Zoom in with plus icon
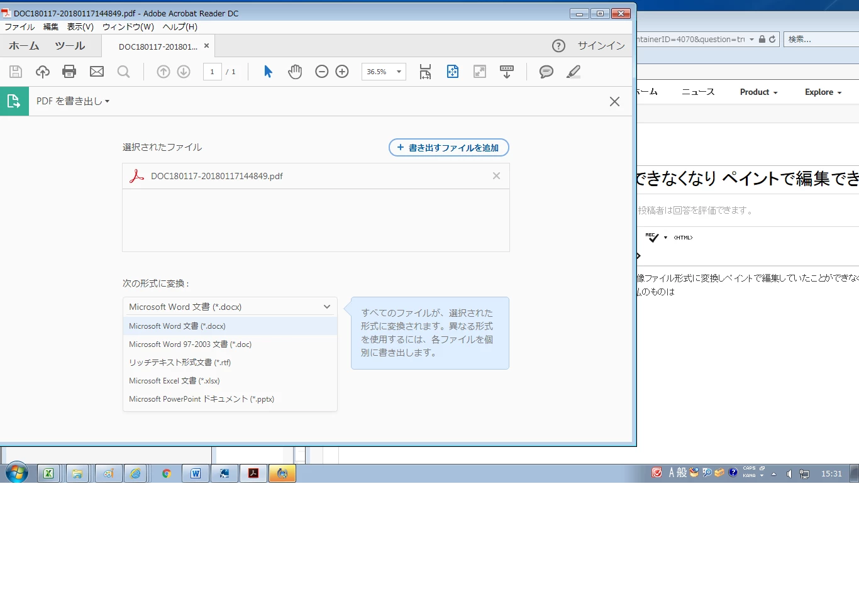The height and width of the screenshot is (616, 859). tap(342, 72)
